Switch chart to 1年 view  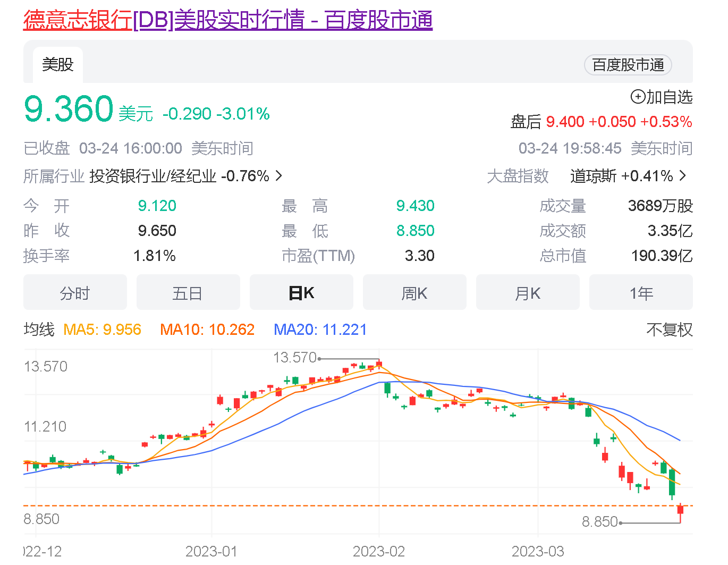(x=641, y=292)
